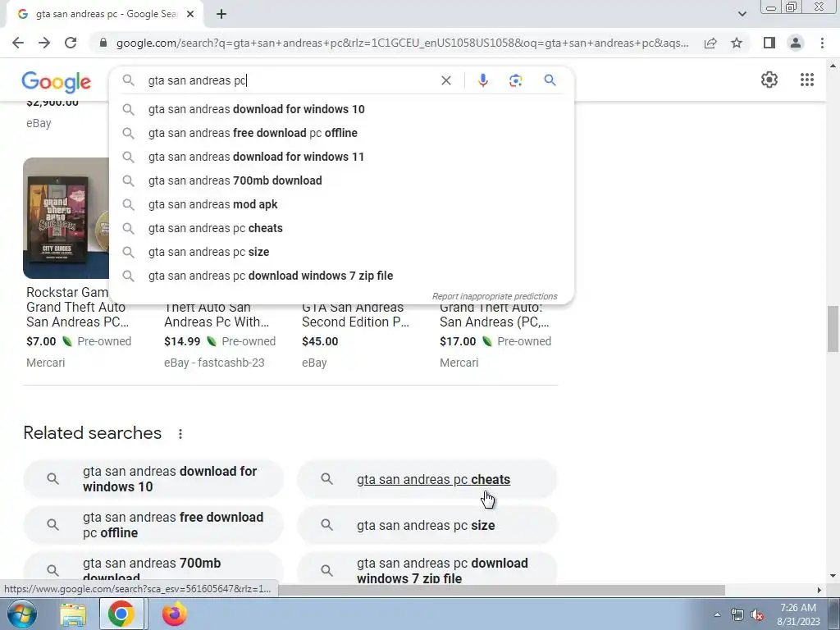Search by image with Google Lens
Viewport: 840px width, 630px height.
515,80
